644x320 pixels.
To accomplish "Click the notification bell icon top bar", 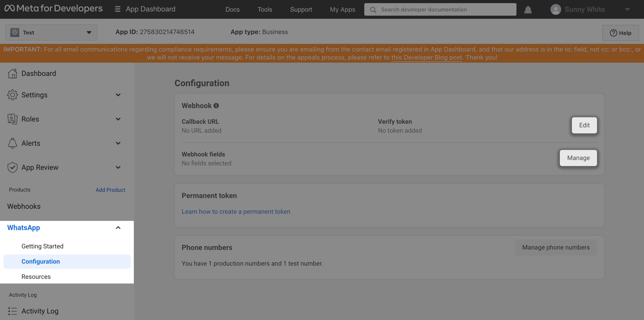I will [x=528, y=9].
